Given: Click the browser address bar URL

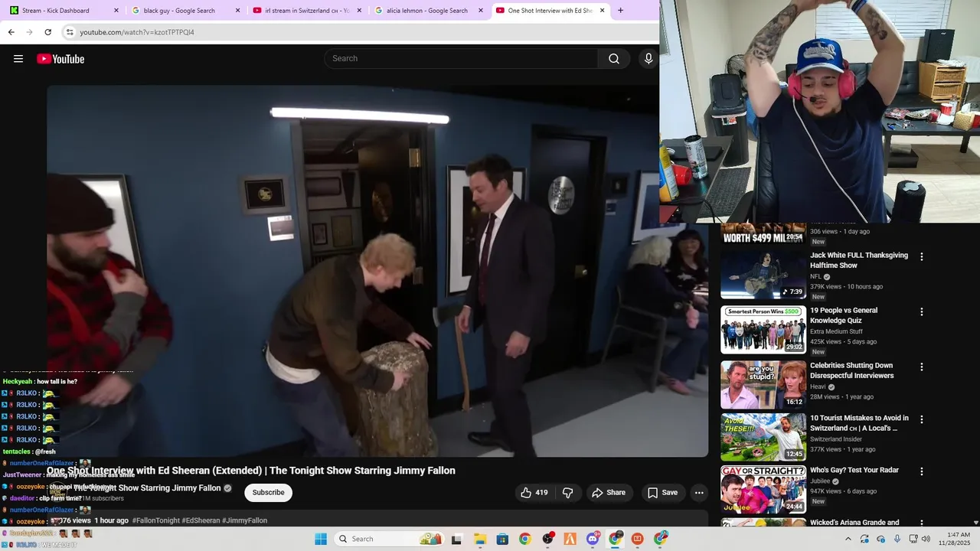Looking at the screenshot, I should coord(137,32).
